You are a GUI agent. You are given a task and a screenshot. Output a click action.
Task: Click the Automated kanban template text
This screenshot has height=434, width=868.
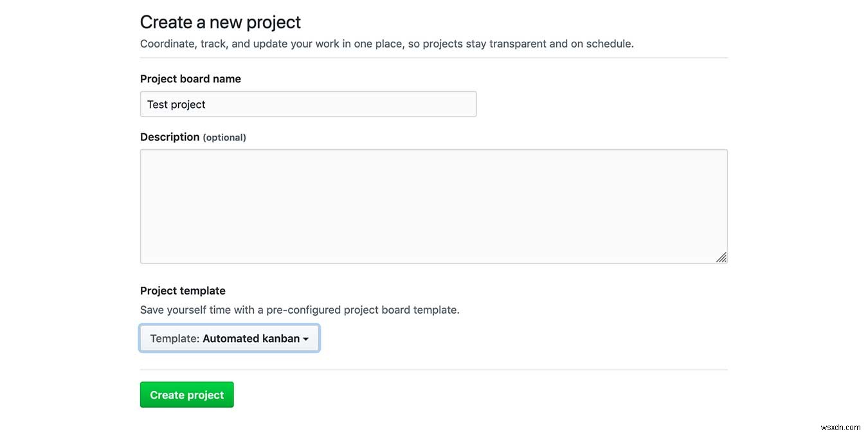click(x=251, y=338)
